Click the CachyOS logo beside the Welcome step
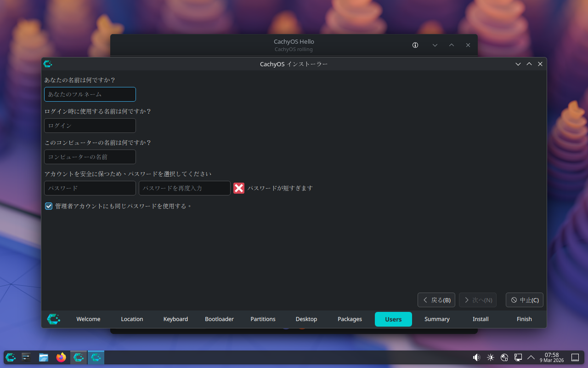 point(54,319)
